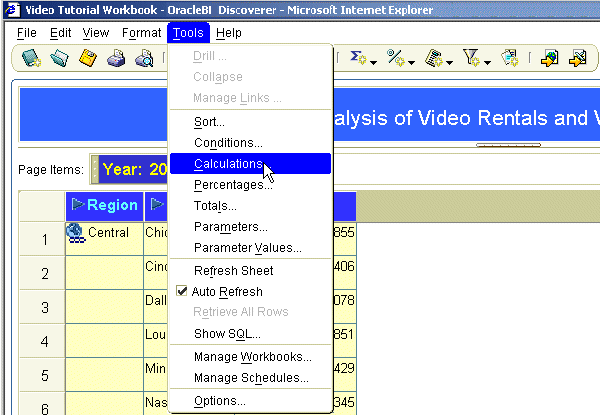The height and width of the screenshot is (415, 600).
Task: Click the data cell ending 429
Action: [344, 375]
